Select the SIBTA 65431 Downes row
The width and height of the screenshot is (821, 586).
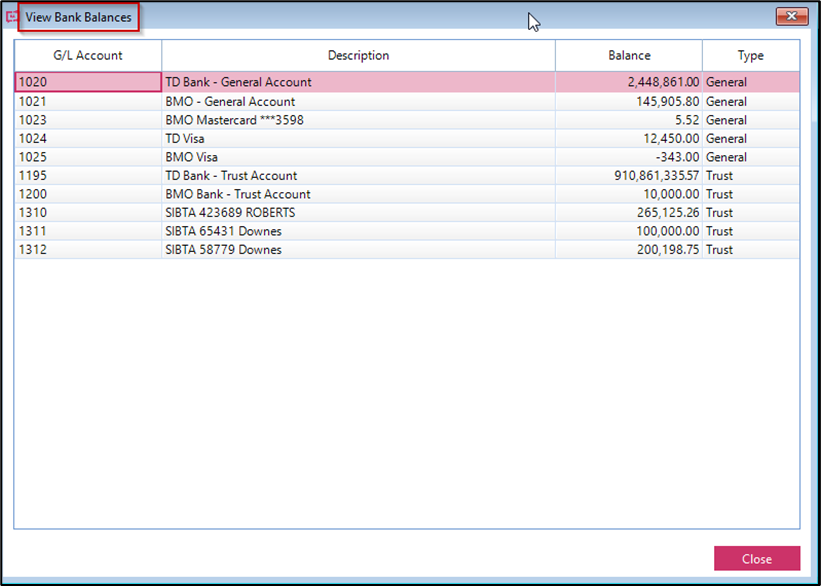359,231
